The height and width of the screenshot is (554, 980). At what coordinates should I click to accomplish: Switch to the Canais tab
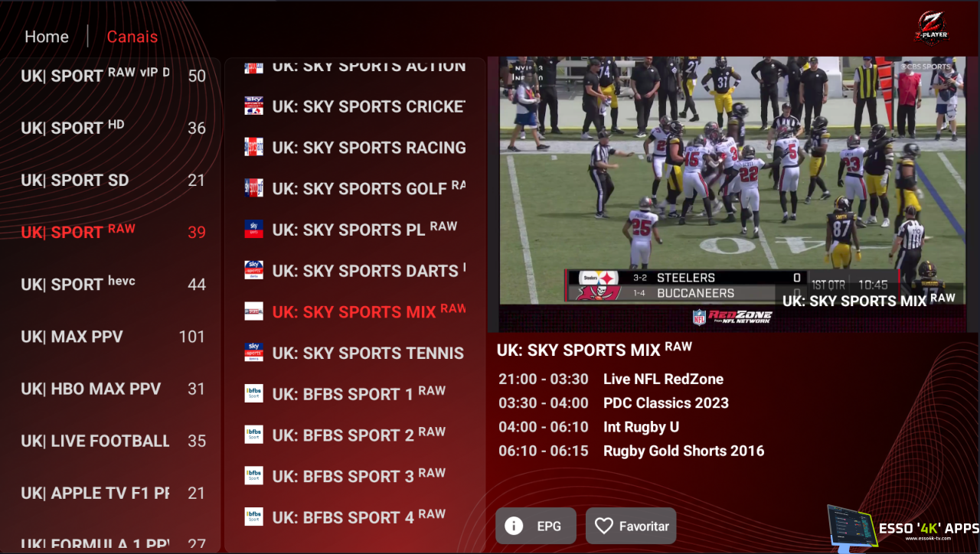point(132,37)
